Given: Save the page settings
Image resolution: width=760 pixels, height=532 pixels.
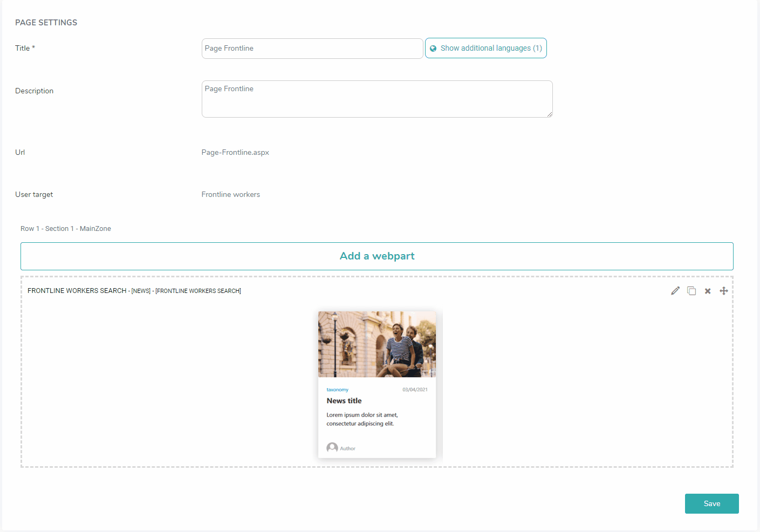Looking at the screenshot, I should (711, 503).
